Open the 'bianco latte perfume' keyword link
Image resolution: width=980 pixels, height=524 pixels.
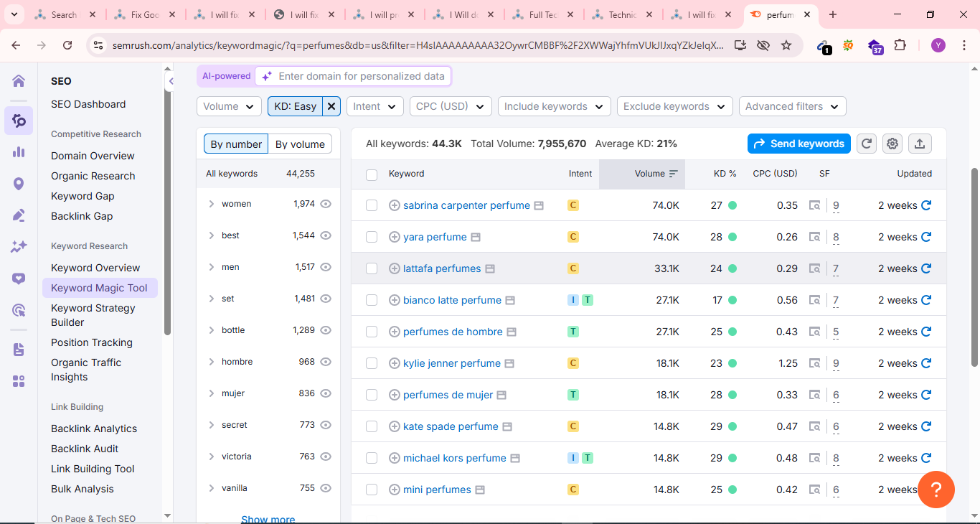click(452, 300)
